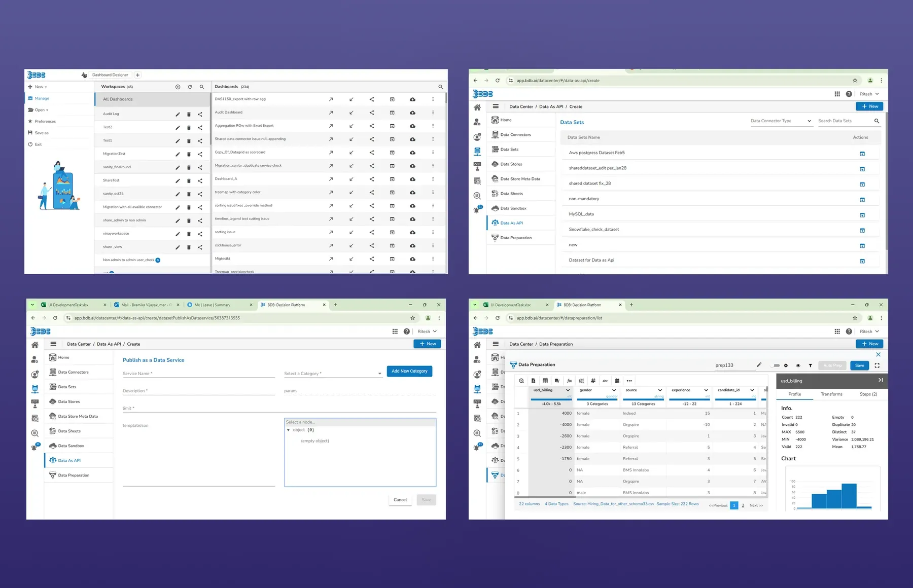This screenshot has width=913, height=588.
Task: Go to Next page of data rows
Action: coord(756,505)
